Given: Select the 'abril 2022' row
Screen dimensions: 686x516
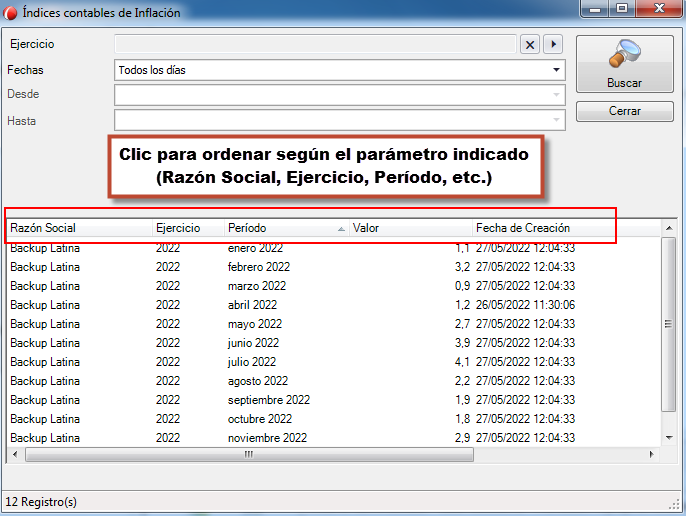Looking at the screenshot, I should [332, 305].
